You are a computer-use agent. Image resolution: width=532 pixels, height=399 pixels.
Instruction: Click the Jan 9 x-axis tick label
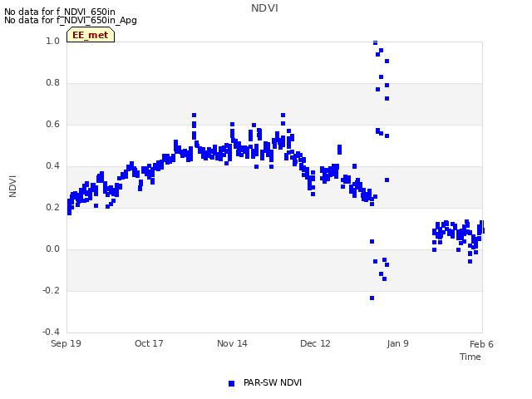pyautogui.click(x=397, y=343)
